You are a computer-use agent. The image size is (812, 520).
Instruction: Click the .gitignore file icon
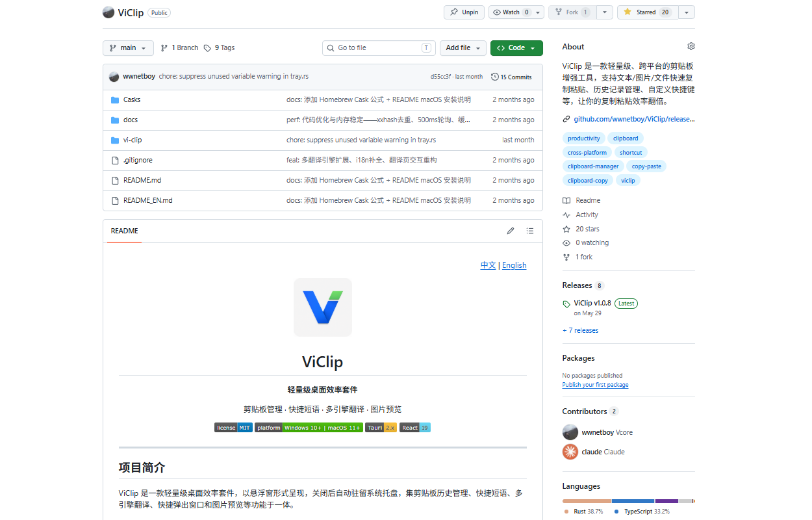(x=115, y=161)
